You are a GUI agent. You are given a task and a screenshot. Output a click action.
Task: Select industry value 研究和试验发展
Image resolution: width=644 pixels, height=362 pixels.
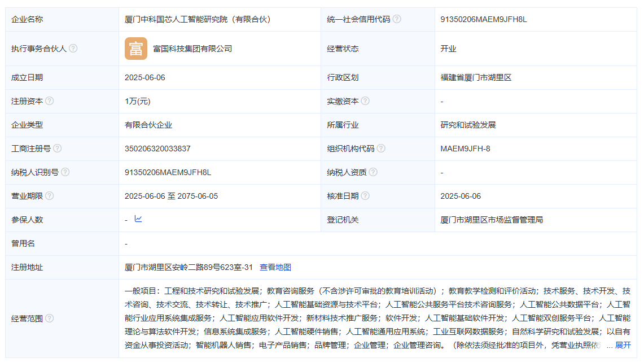(468, 125)
